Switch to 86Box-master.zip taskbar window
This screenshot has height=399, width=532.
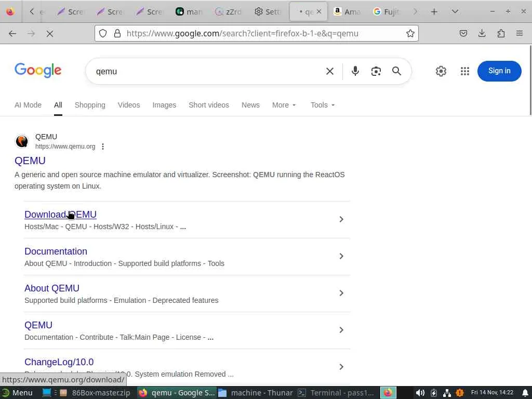pos(96,393)
